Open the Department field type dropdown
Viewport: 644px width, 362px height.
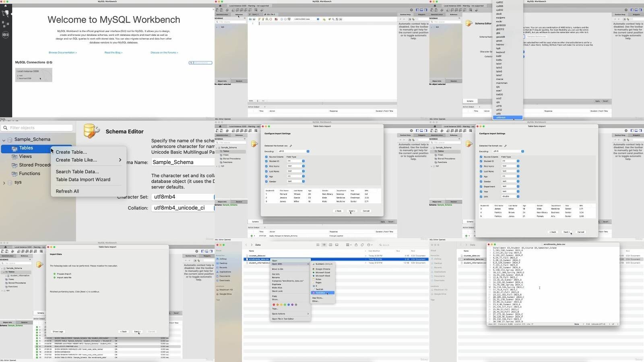510,186
